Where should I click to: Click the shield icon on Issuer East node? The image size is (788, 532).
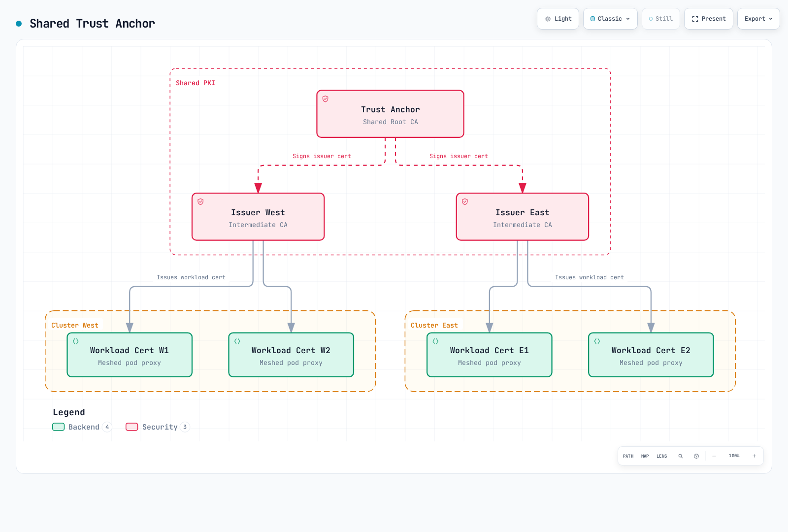tap(465, 202)
